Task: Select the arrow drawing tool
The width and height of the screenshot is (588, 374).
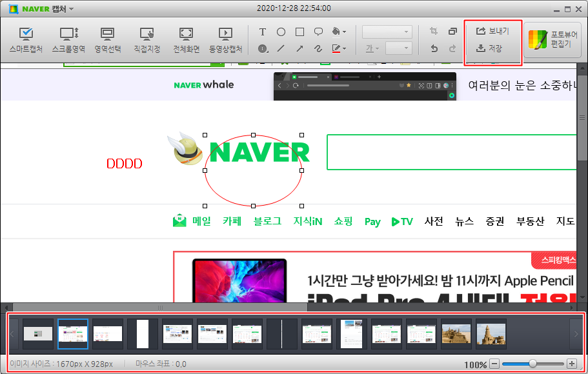Action: pyautogui.click(x=299, y=48)
